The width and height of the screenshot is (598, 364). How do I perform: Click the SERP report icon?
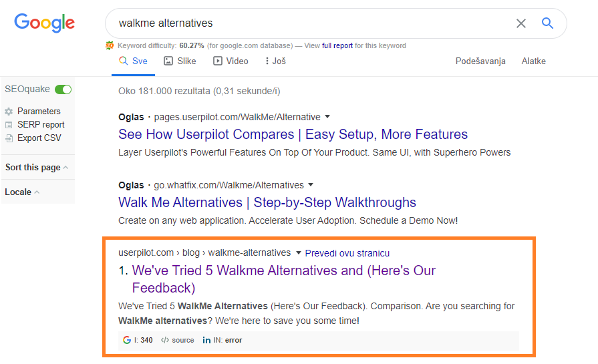click(9, 125)
